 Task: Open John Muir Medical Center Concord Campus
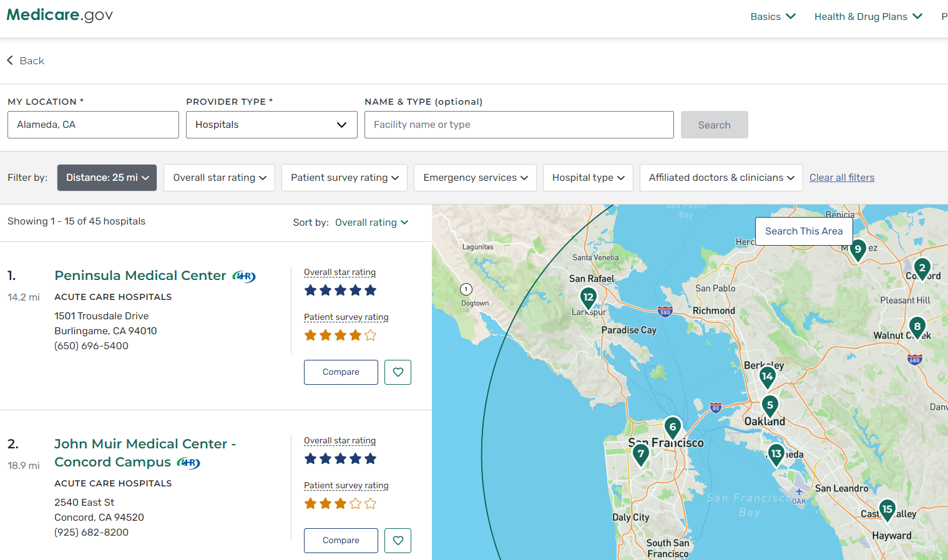pos(145,453)
